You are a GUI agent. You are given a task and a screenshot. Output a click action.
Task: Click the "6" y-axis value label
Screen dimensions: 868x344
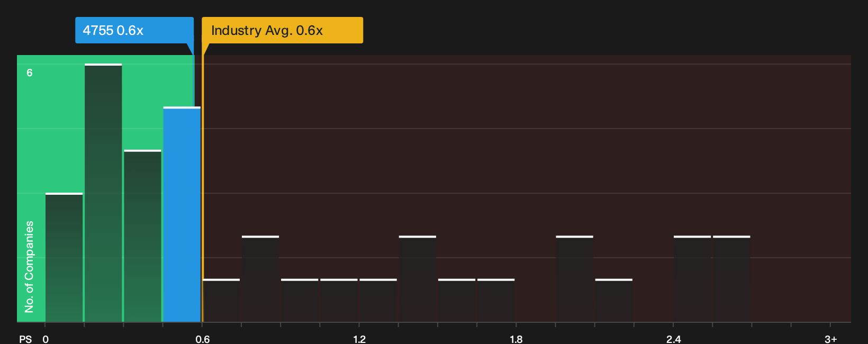tap(30, 73)
